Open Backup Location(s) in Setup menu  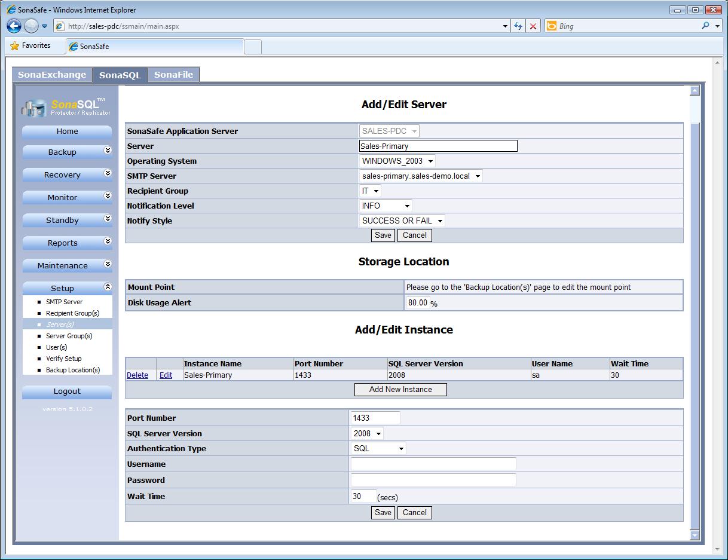(x=73, y=370)
